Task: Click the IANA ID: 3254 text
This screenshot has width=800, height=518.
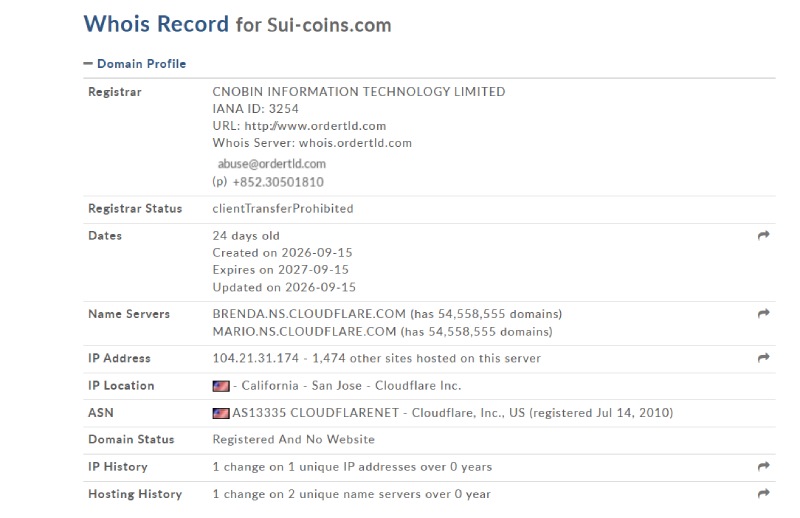Action: point(256,109)
